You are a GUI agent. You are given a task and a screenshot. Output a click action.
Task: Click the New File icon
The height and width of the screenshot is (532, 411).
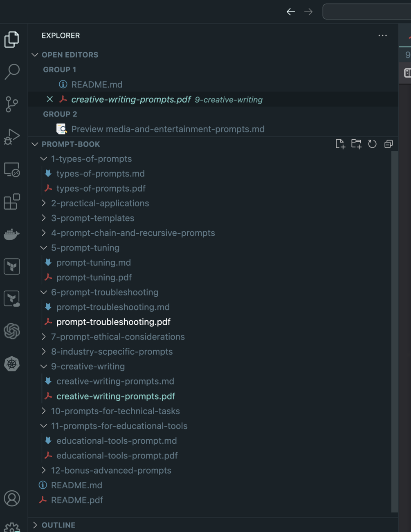340,144
